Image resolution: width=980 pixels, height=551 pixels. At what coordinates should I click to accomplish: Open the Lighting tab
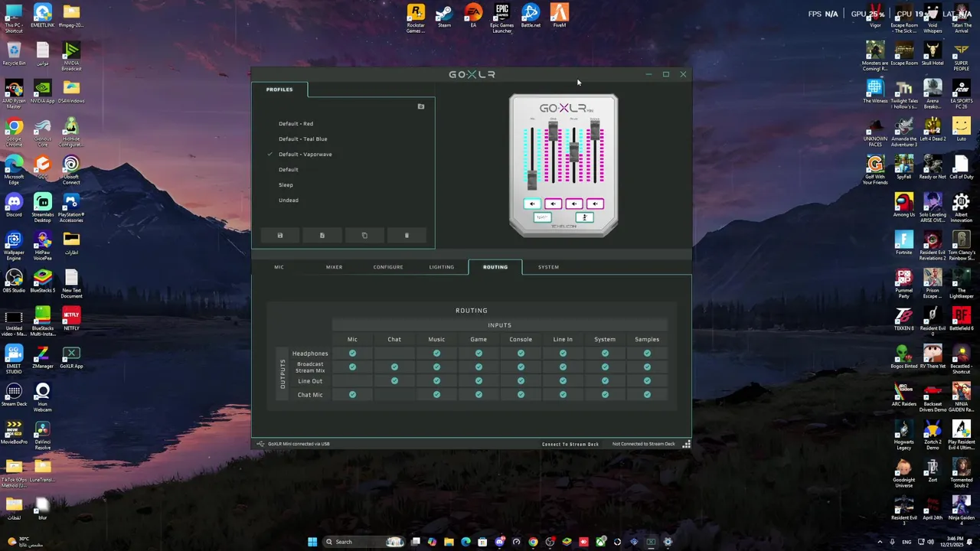click(442, 267)
